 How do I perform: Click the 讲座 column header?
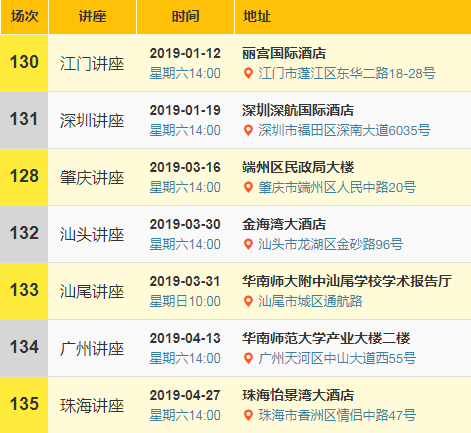pos(92,17)
